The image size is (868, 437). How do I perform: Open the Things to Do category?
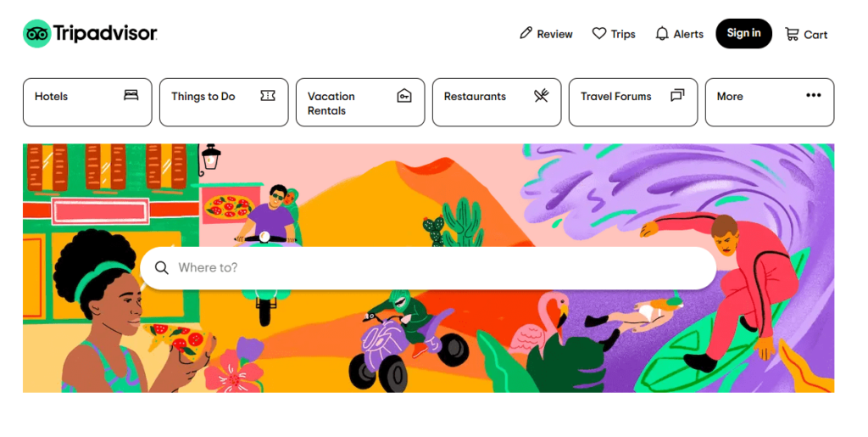[x=224, y=103]
